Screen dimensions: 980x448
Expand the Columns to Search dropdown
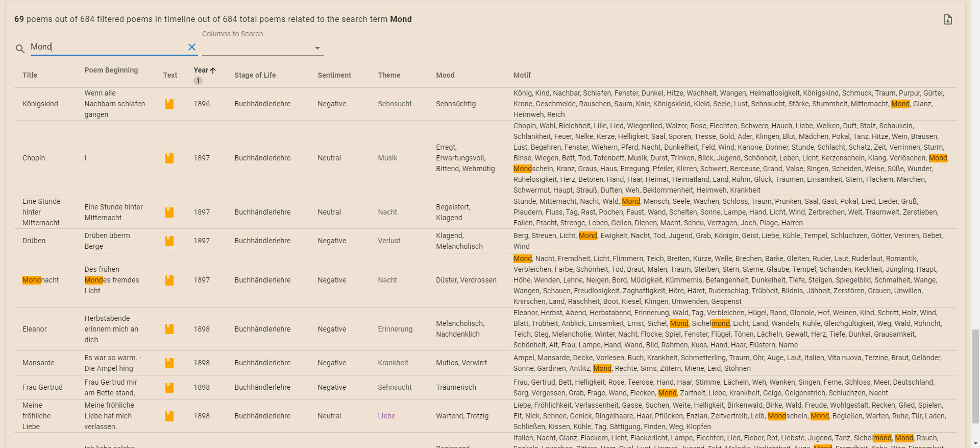point(317,48)
